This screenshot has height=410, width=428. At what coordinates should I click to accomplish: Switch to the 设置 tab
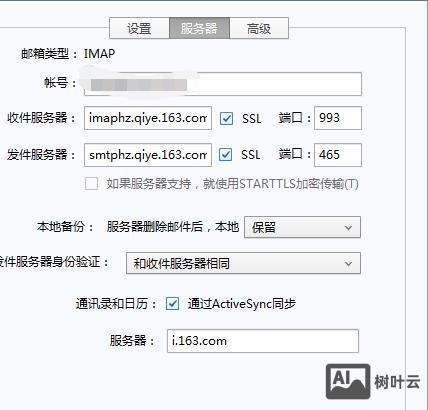139,28
